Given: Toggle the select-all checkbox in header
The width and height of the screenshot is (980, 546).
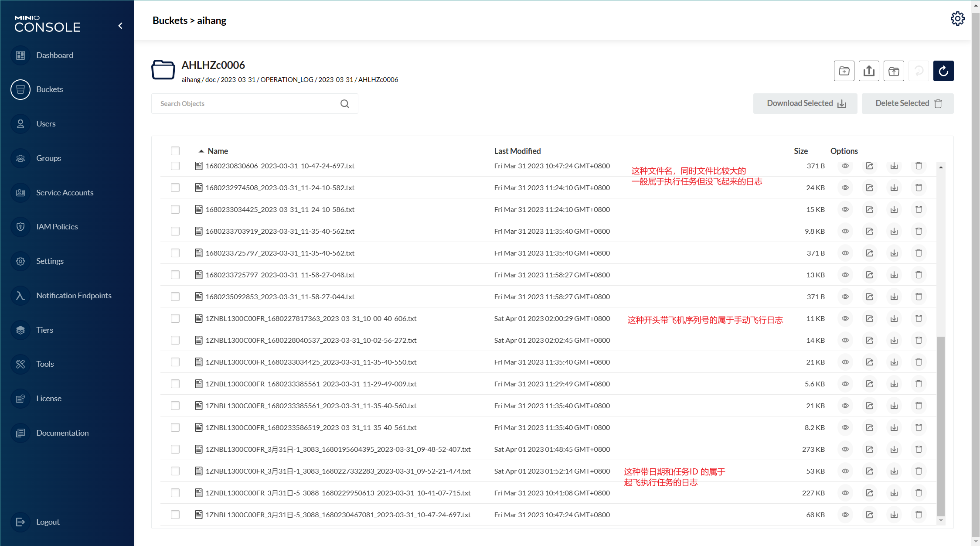Looking at the screenshot, I should click(175, 151).
